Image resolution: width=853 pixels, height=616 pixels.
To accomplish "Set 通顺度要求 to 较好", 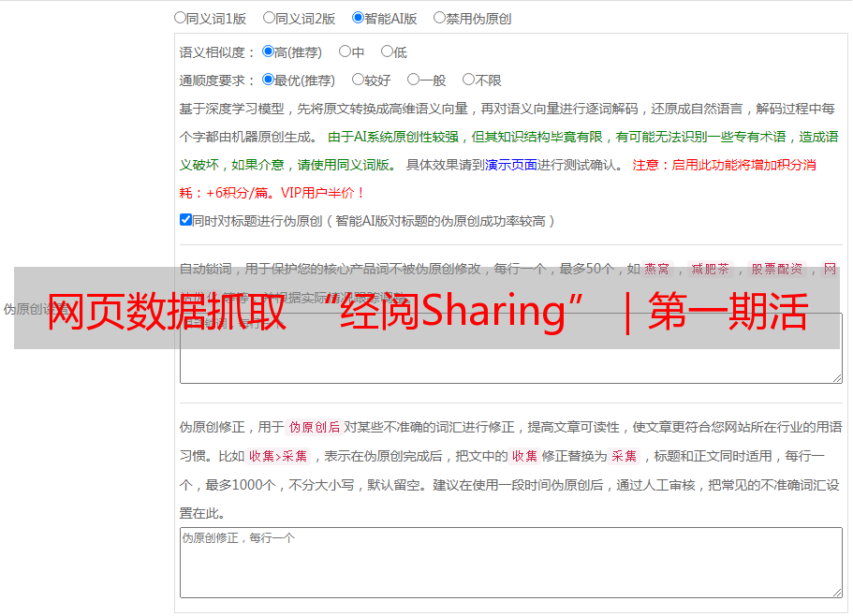I will [358, 80].
